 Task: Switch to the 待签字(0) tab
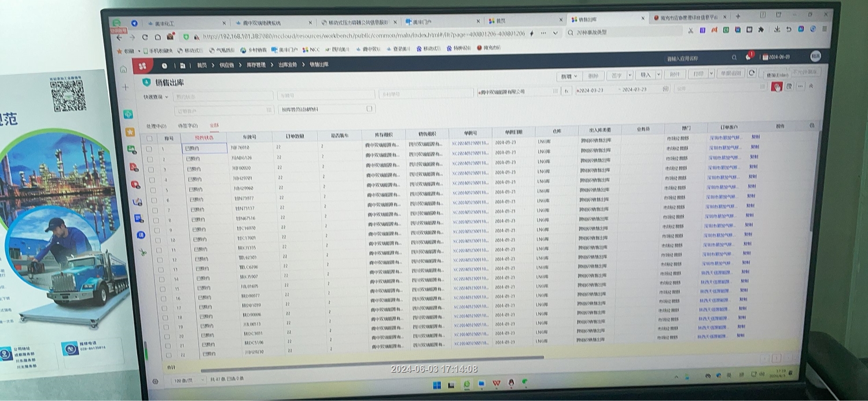click(187, 126)
